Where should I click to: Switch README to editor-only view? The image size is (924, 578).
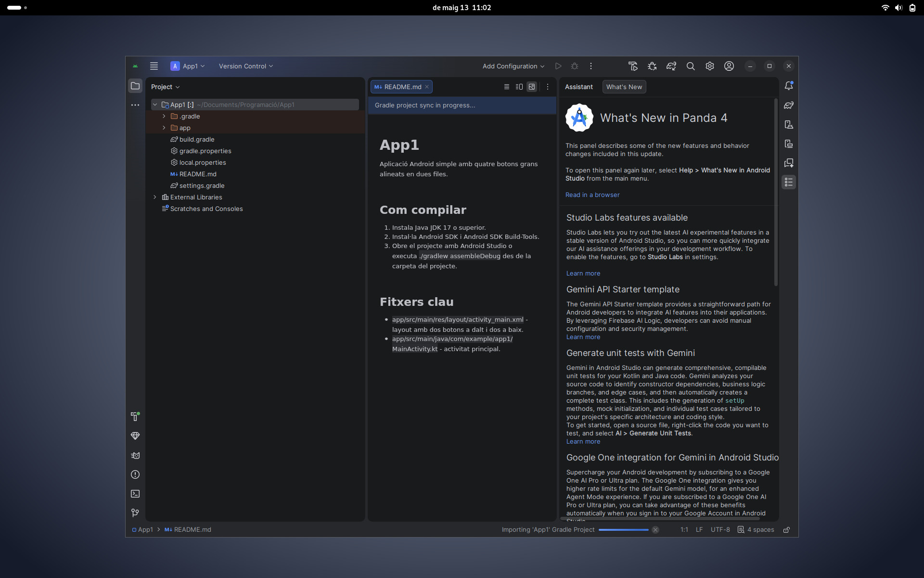pos(506,87)
